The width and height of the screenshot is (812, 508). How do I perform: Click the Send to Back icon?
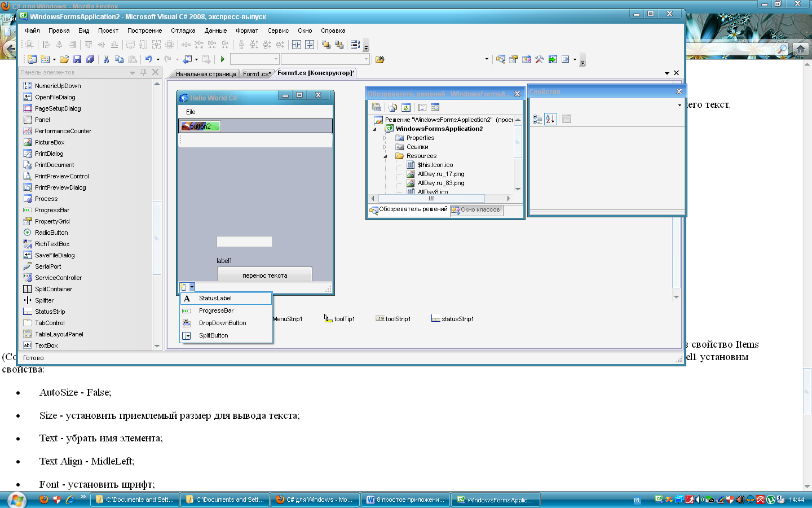pyautogui.click(x=339, y=45)
